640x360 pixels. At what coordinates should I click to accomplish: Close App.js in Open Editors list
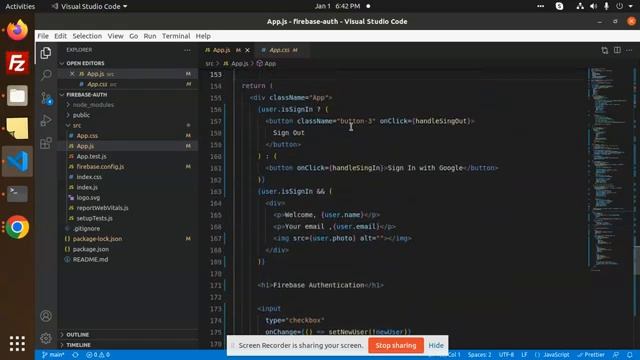[x=72, y=74]
